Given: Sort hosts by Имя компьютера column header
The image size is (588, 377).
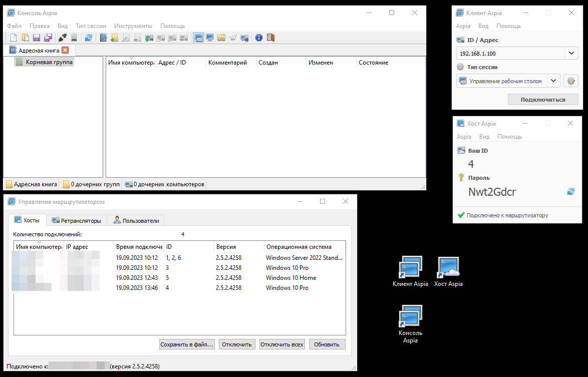Looking at the screenshot, I should point(38,247).
